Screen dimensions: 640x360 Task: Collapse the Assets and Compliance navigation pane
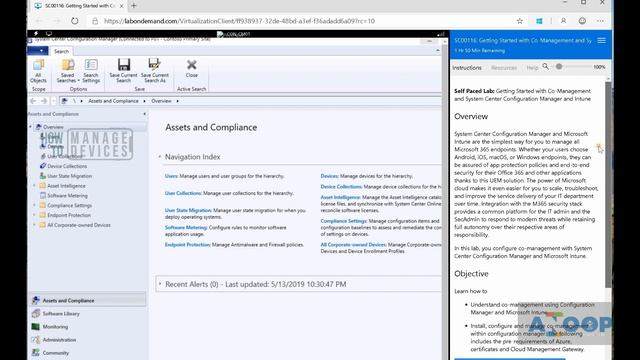click(x=144, y=114)
